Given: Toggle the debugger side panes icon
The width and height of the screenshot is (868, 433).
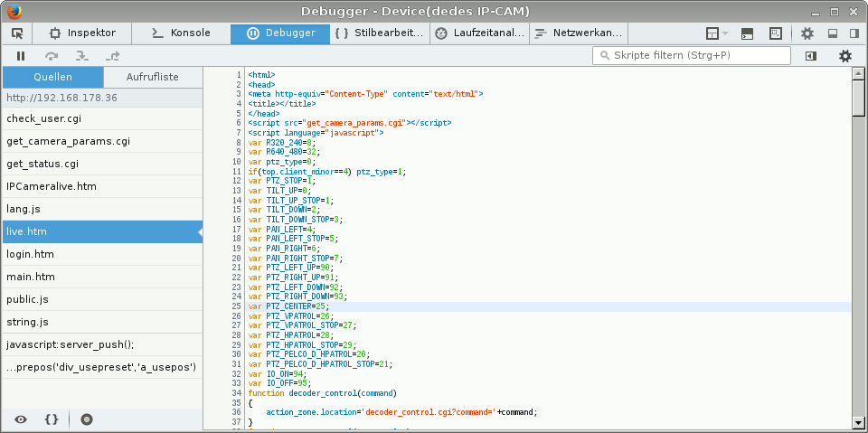Looking at the screenshot, I should pos(811,56).
